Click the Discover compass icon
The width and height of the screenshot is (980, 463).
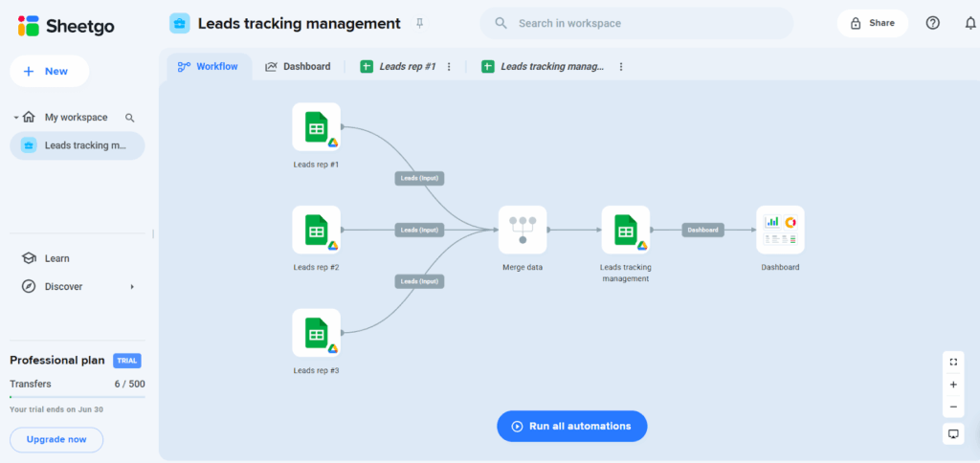click(29, 286)
